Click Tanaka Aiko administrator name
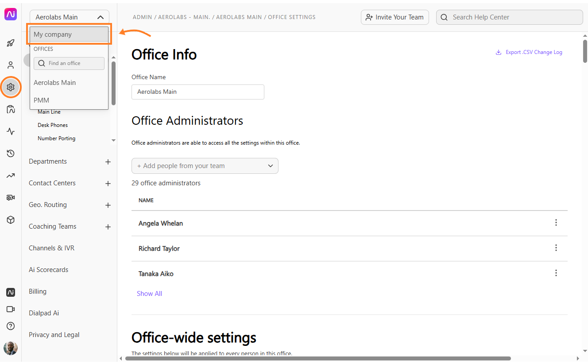The width and height of the screenshot is (588, 364). coord(156,274)
